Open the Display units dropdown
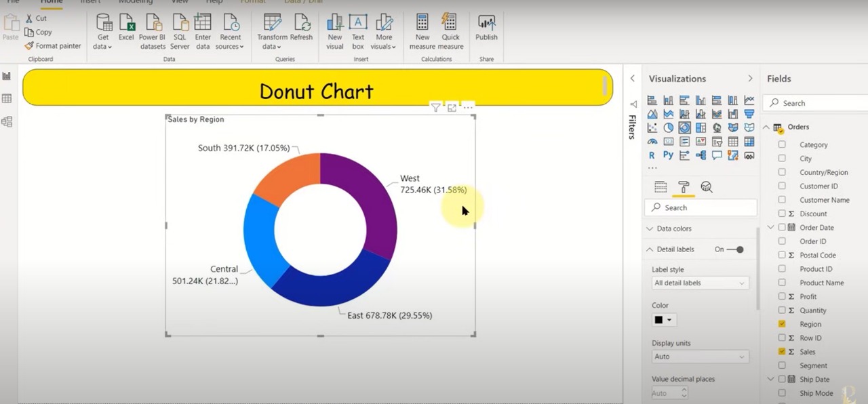 click(699, 357)
